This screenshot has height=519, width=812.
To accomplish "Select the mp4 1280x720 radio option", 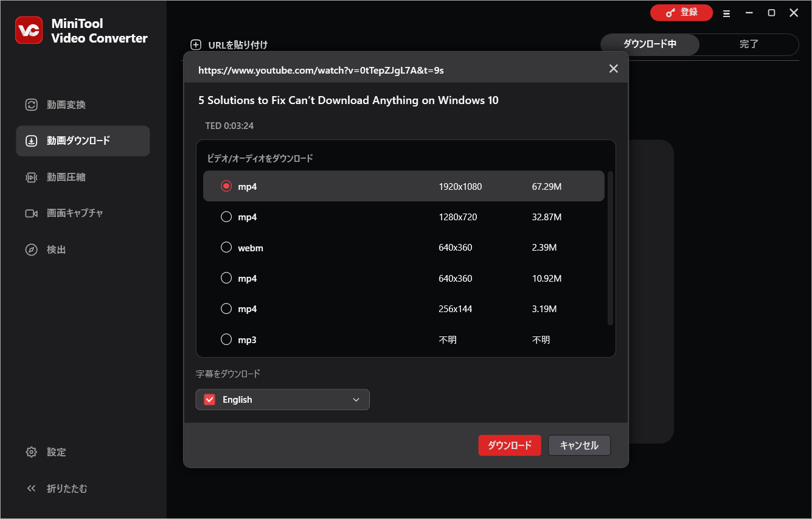I will tap(226, 217).
